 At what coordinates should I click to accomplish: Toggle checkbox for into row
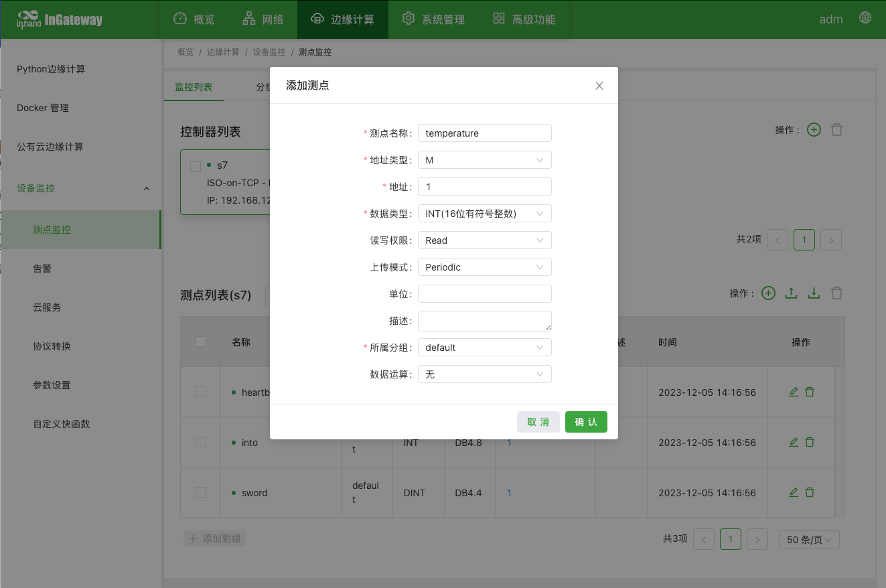click(201, 442)
